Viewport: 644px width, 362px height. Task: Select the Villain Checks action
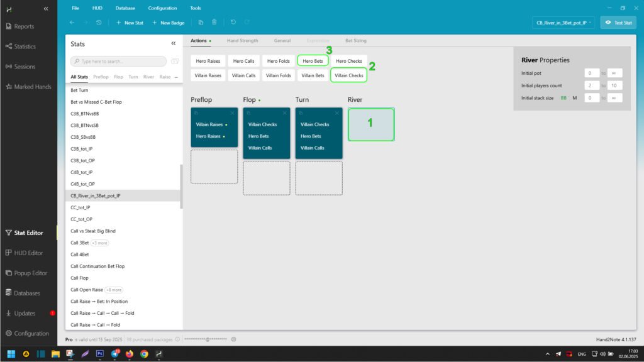tap(348, 75)
